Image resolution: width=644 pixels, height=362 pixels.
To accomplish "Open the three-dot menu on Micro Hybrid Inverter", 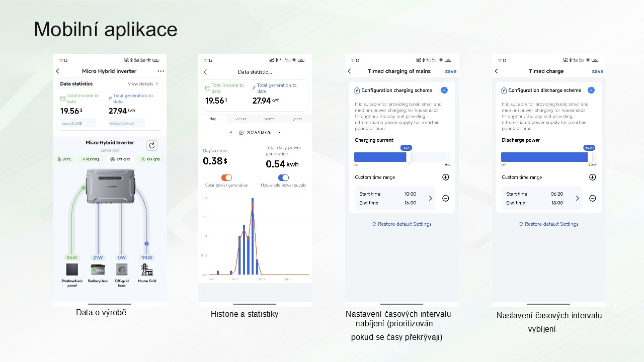I will [160, 71].
